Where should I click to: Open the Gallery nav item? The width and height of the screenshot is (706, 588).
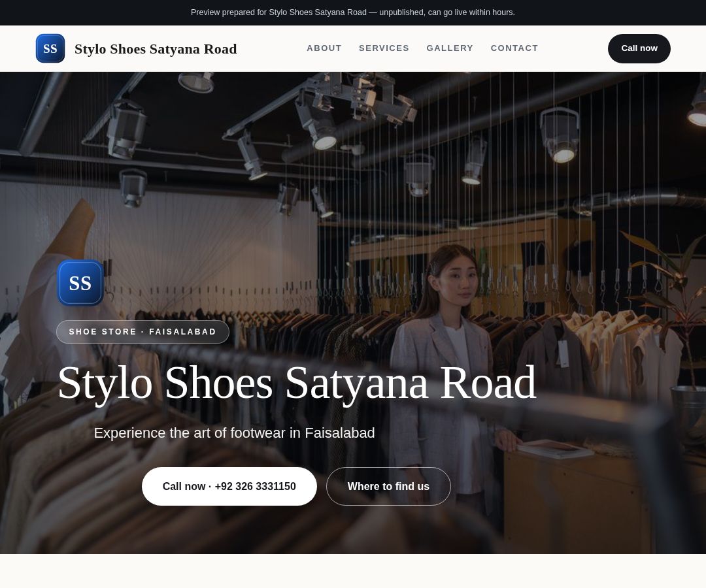pyautogui.click(x=450, y=48)
